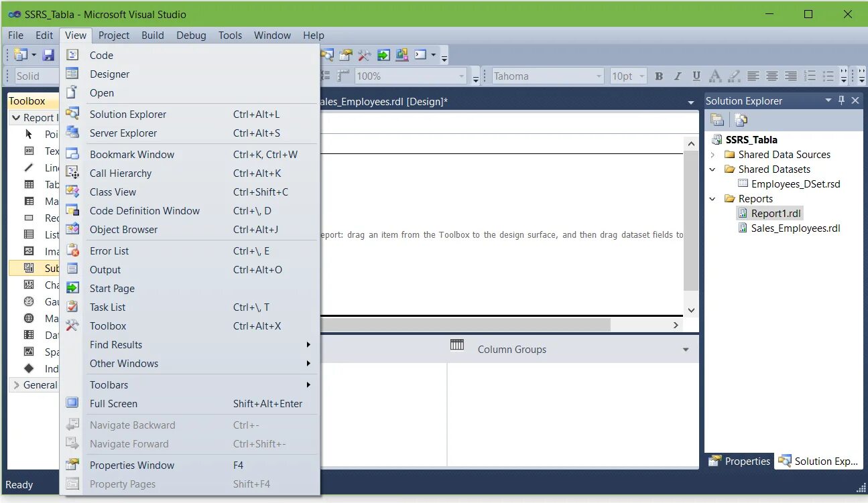Image resolution: width=868 pixels, height=503 pixels.
Task: Click the Column Groups grid icon
Action: [457, 345]
